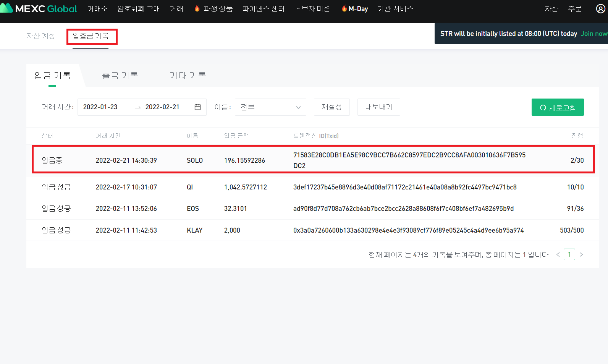608x364 pixels.
Task: Click the 196.15592286 amount cell
Action: [244, 160]
